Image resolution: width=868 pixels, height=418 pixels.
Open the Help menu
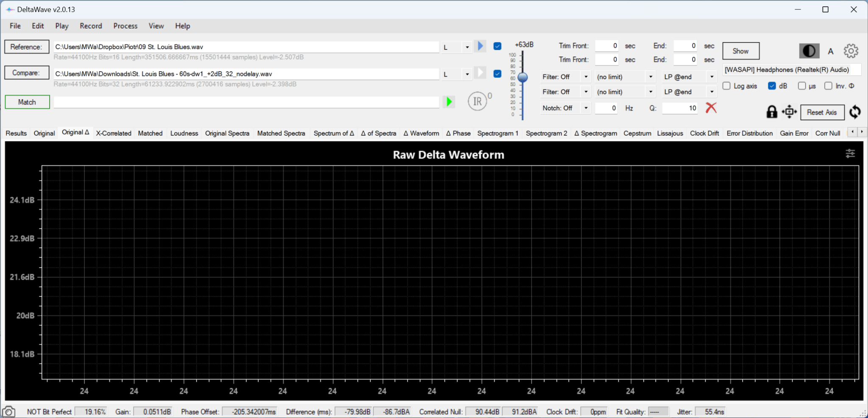183,26
